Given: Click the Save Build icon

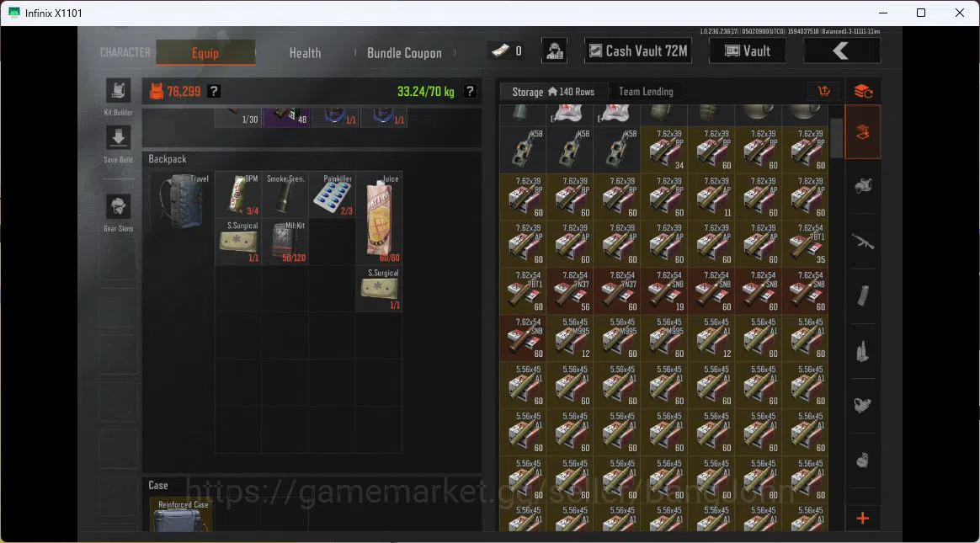Looking at the screenshot, I should 118,138.
